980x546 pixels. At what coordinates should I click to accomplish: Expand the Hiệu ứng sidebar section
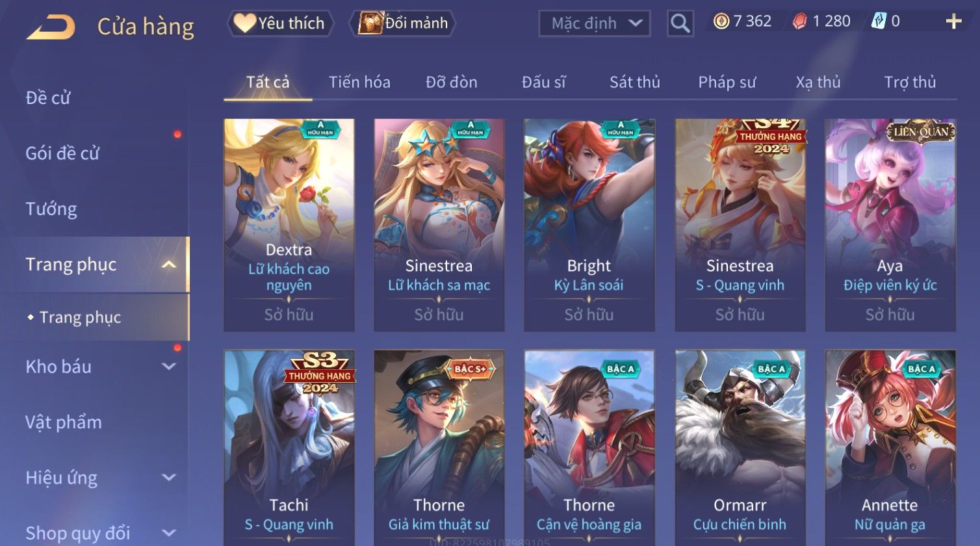tap(168, 478)
